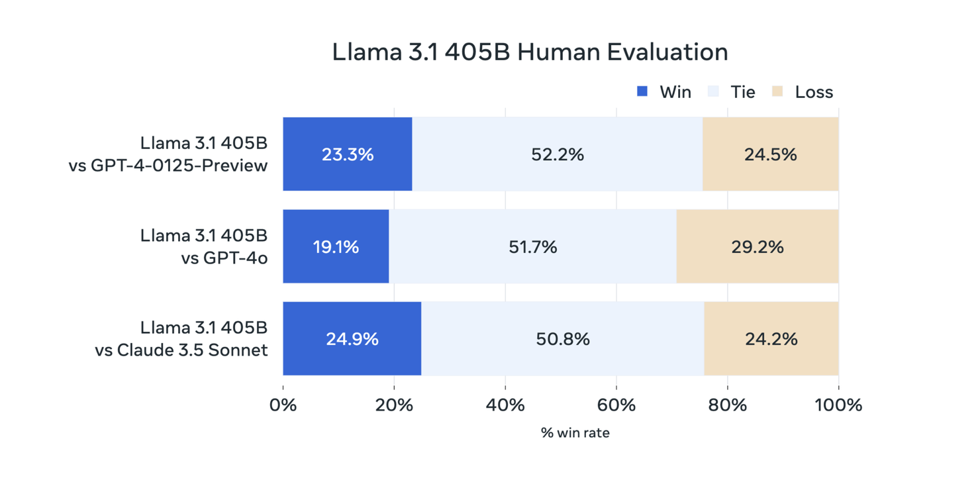Click the 100% x-axis tick label
The height and width of the screenshot is (490, 980).
tap(838, 405)
